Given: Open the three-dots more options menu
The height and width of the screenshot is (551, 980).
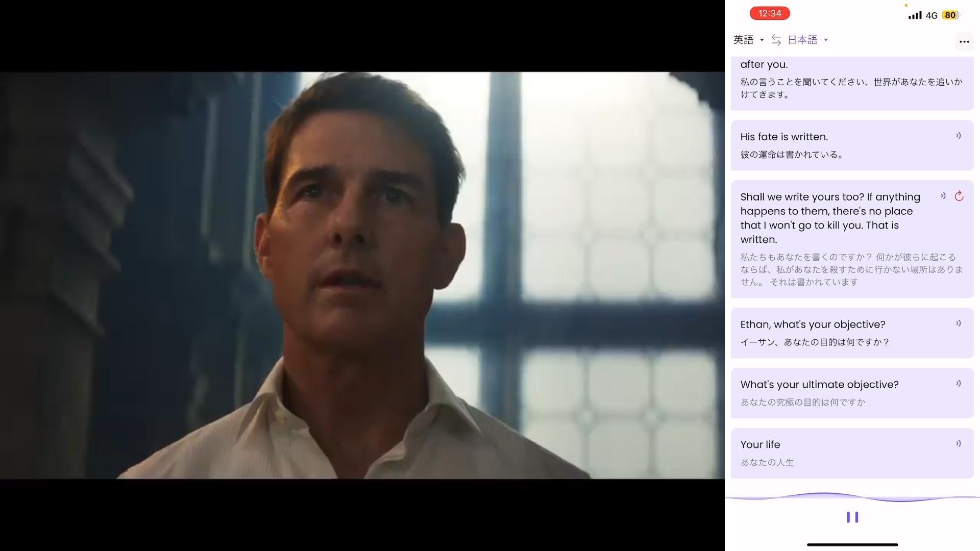Looking at the screenshot, I should 964,42.
